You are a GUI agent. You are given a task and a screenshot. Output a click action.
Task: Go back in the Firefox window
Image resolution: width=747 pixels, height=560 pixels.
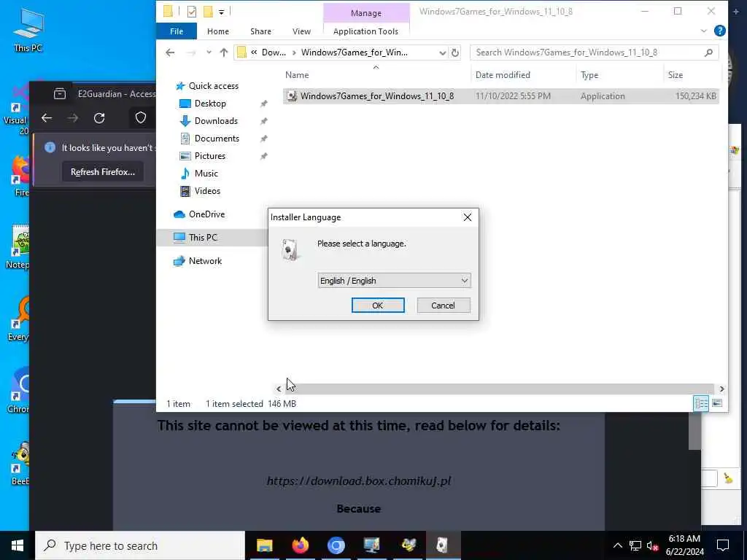click(x=46, y=118)
